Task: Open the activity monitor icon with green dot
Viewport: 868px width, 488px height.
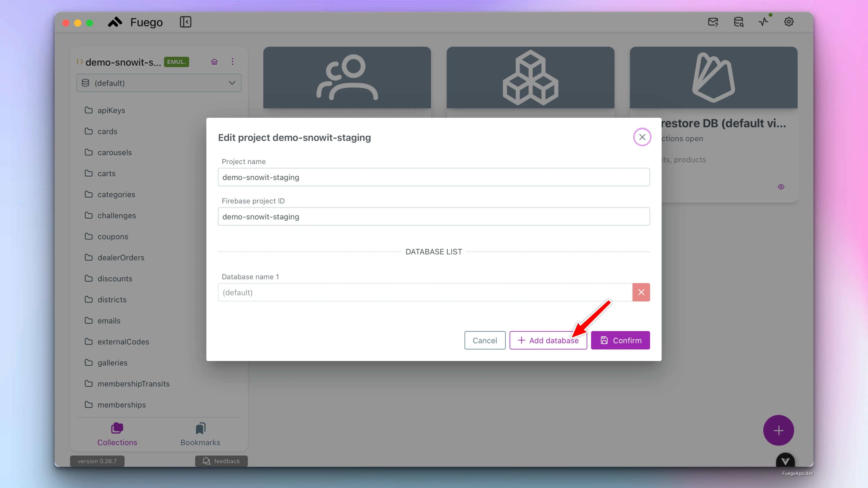Action: (x=763, y=22)
